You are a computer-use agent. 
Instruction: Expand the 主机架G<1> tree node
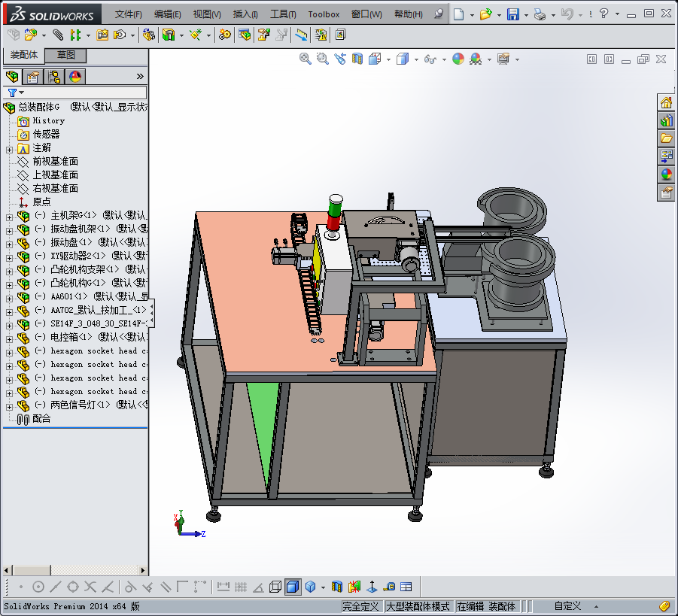[x=9, y=217]
